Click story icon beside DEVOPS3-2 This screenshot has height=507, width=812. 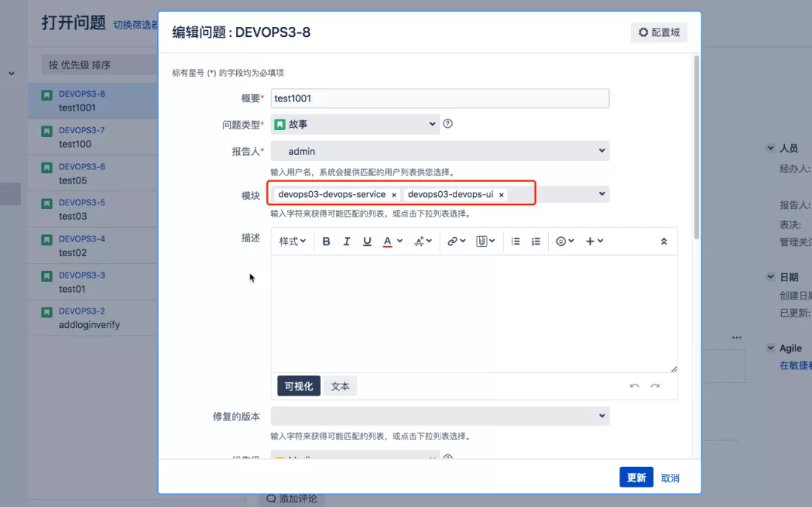47,312
